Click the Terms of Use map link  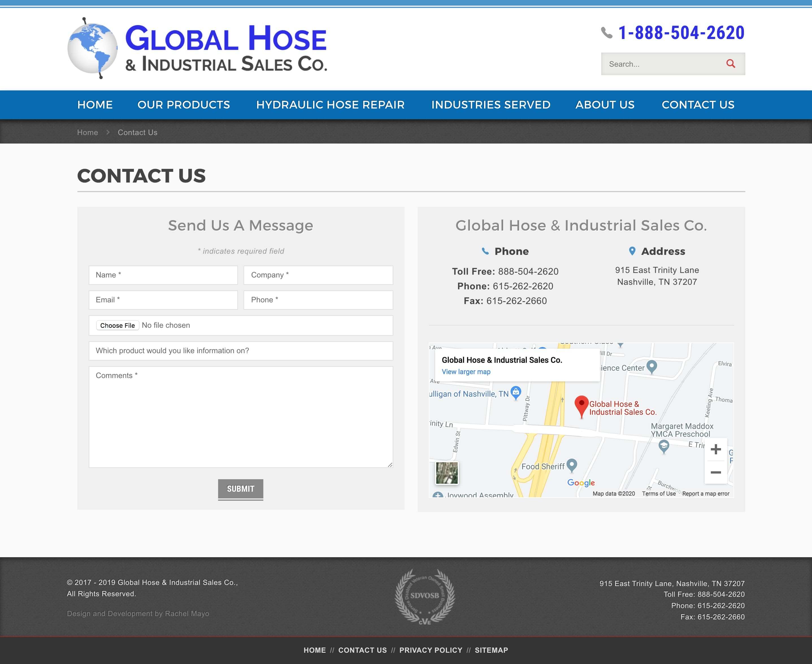point(659,494)
